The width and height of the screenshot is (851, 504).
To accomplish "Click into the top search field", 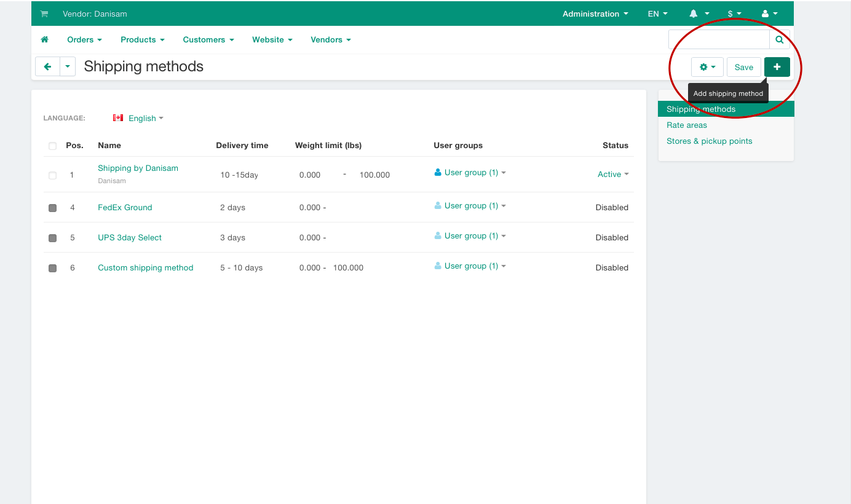I will pyautogui.click(x=718, y=40).
